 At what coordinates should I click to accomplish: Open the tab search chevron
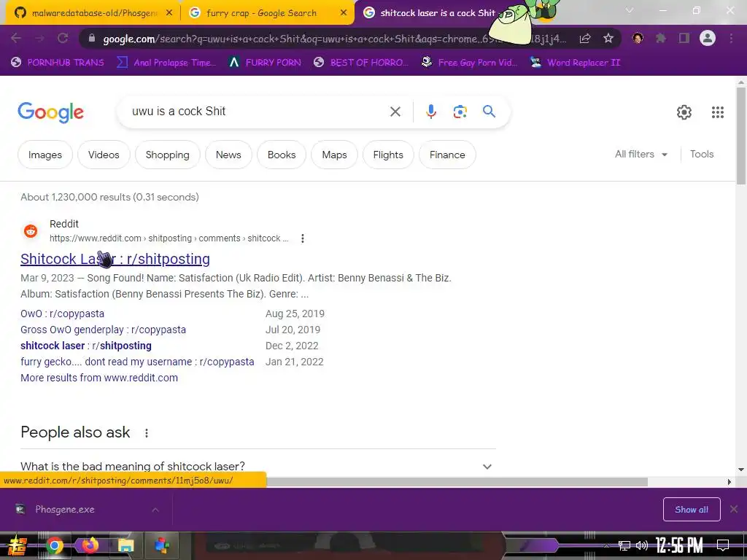click(x=630, y=10)
